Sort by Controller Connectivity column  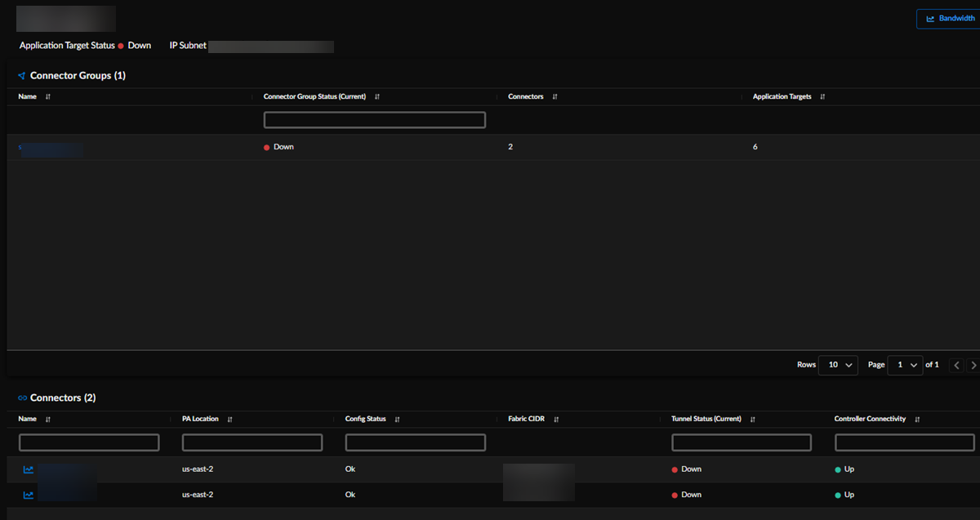[917, 420]
